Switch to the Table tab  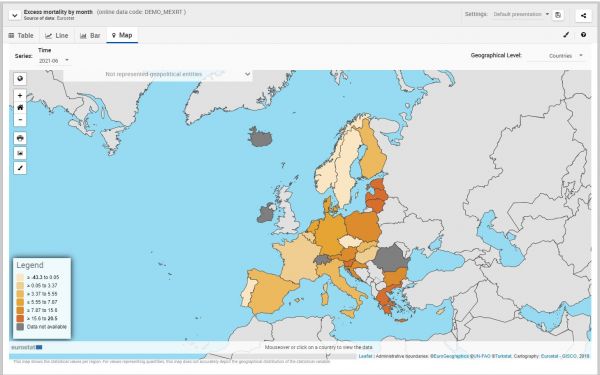[21, 36]
